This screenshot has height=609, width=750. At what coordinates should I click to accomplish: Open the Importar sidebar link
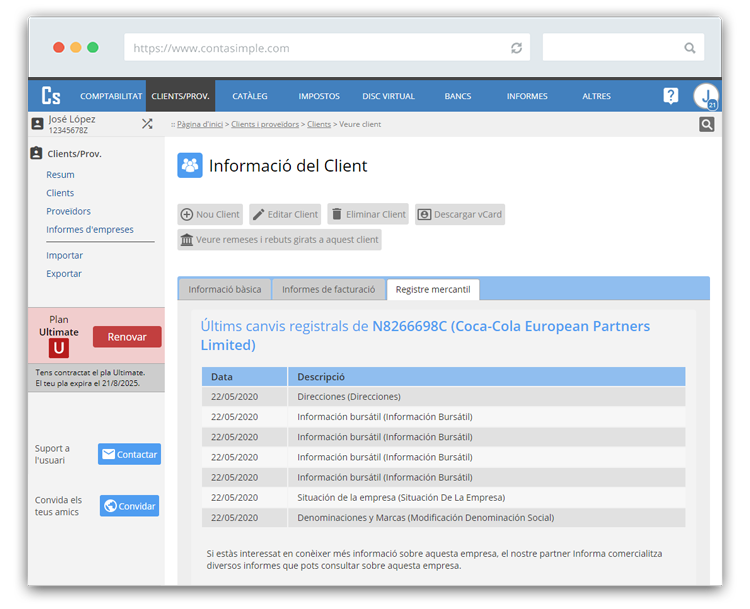pyautogui.click(x=65, y=255)
